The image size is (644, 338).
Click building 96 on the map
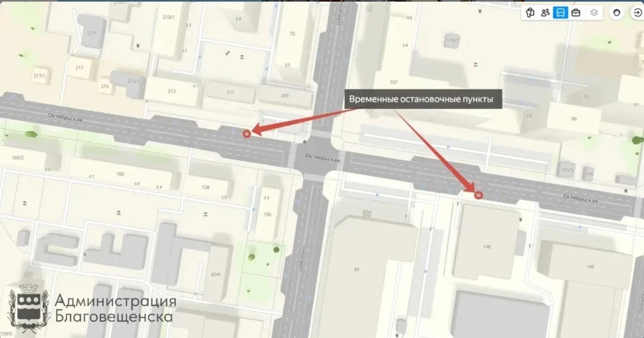573,118
